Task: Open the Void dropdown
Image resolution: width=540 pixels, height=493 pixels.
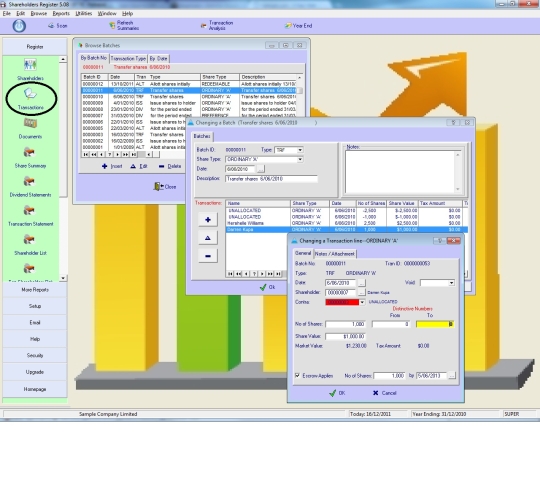Action: point(451,283)
